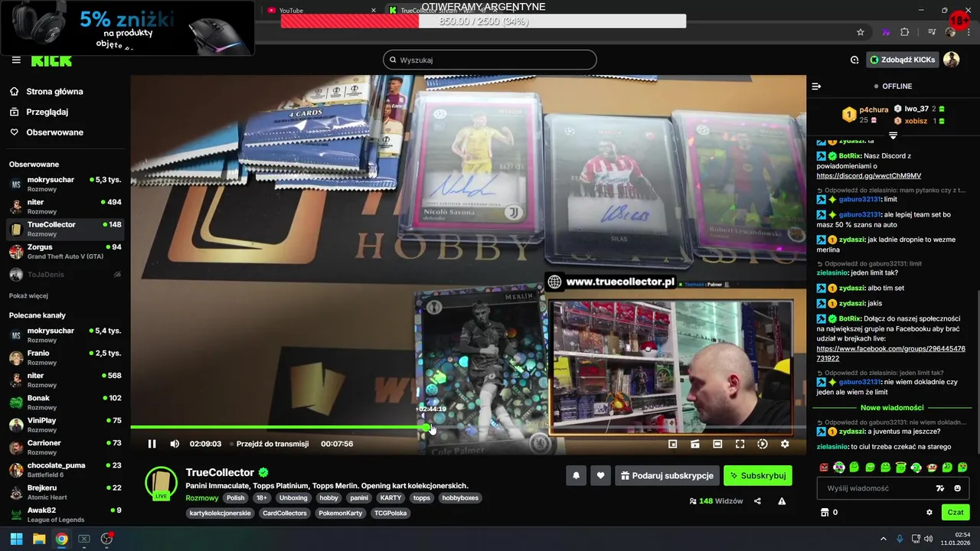Follow TrueCollector with the heart button
This screenshot has width=980, height=551.
click(600, 475)
